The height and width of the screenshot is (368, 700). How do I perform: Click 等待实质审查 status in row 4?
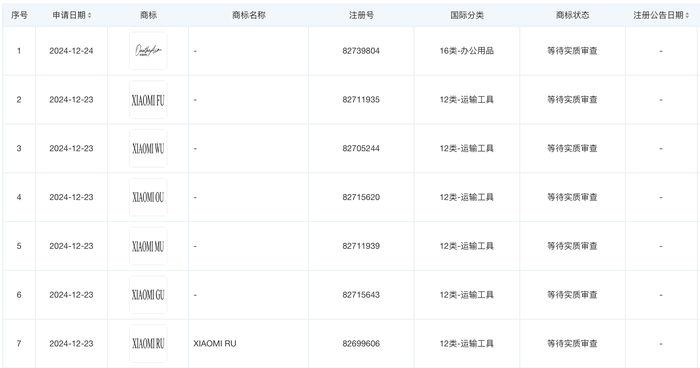[x=572, y=197]
